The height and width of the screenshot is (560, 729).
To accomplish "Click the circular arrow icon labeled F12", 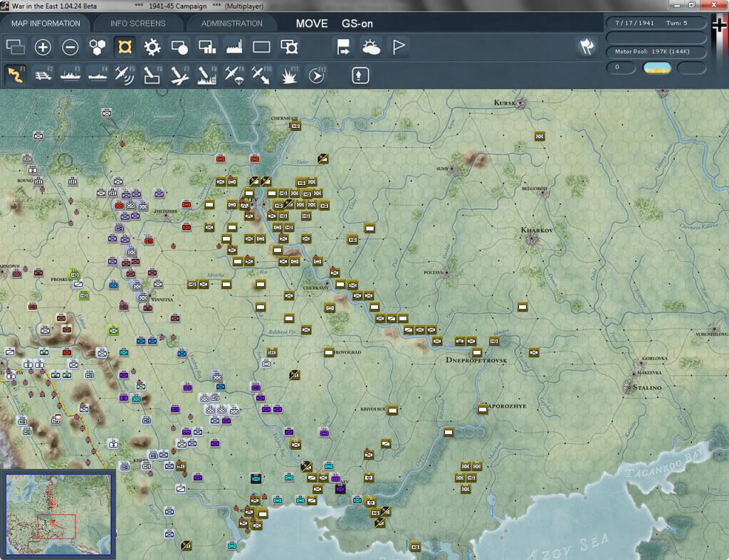I will (x=316, y=75).
